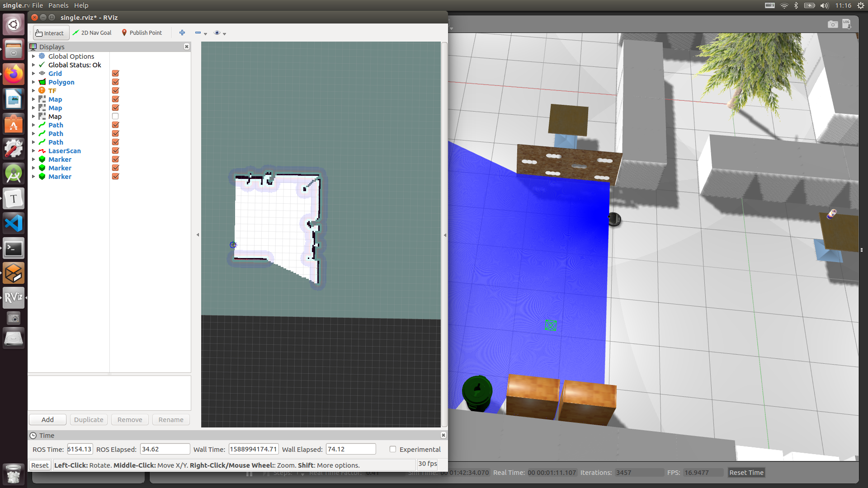This screenshot has height=488, width=868.
Task: Uncheck the Grid display checkbox
Action: point(115,74)
